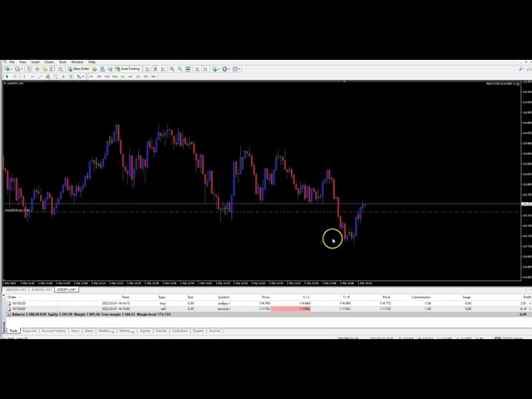Toggle the AutoTrading button
Viewport: 532px width, 399px height.
coord(129,69)
